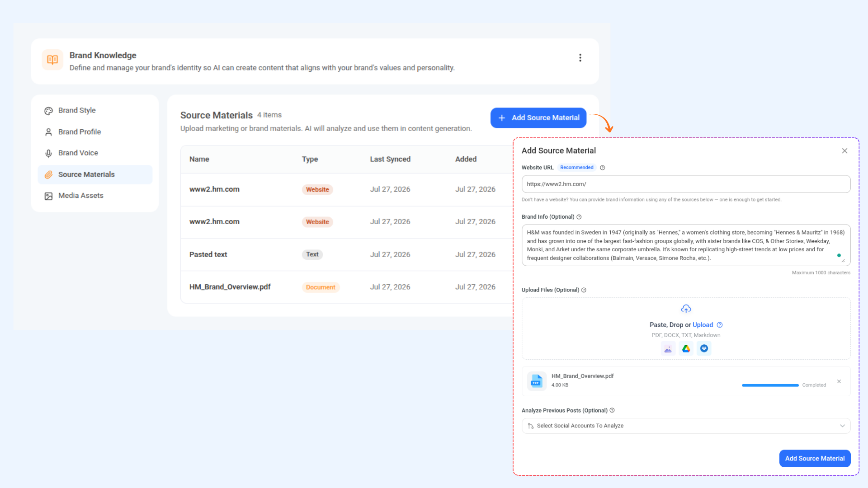The image size is (868, 488).
Task: Go to the Brand Profile section
Action: (x=95, y=132)
